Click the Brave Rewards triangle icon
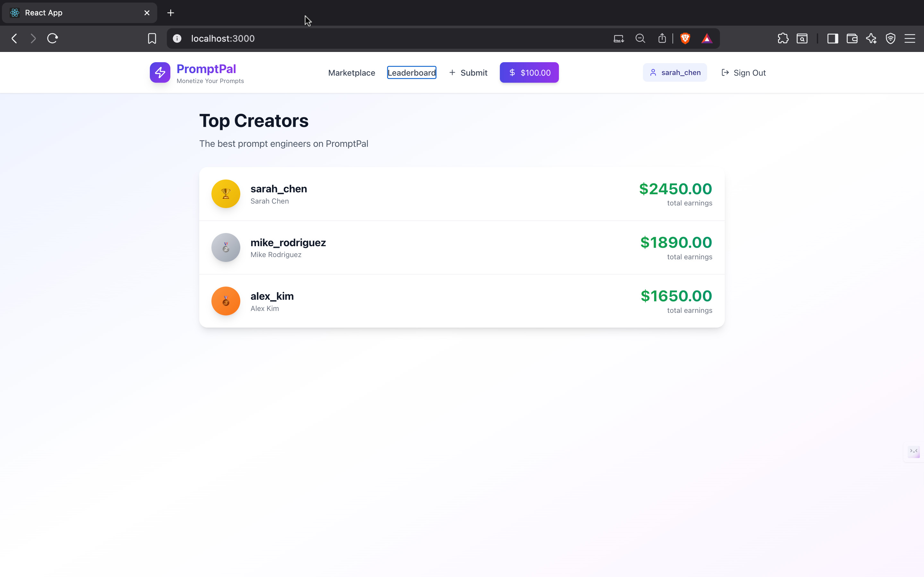Screen dimensions: 924x577 point(707,38)
